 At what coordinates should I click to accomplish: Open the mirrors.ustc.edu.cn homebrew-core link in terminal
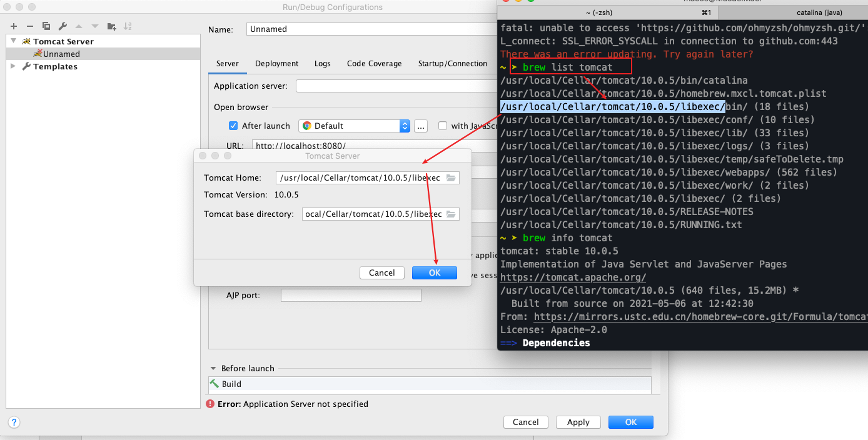click(x=701, y=317)
